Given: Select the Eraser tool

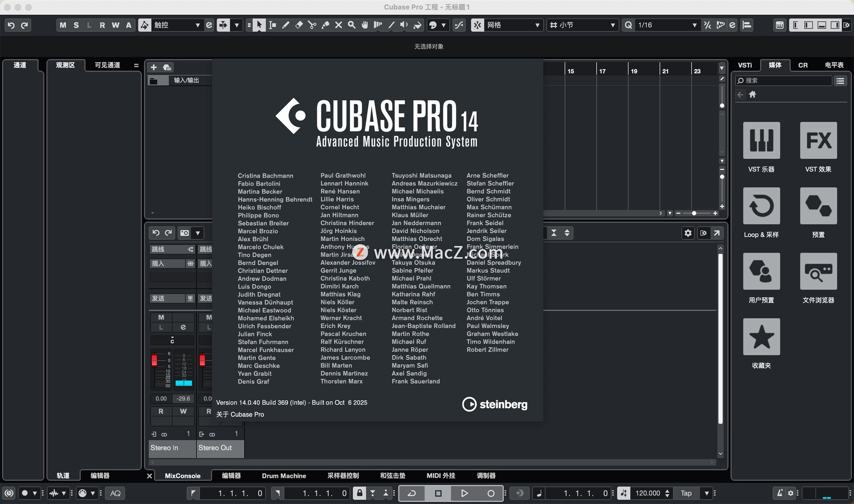Looking at the screenshot, I should coord(299,25).
